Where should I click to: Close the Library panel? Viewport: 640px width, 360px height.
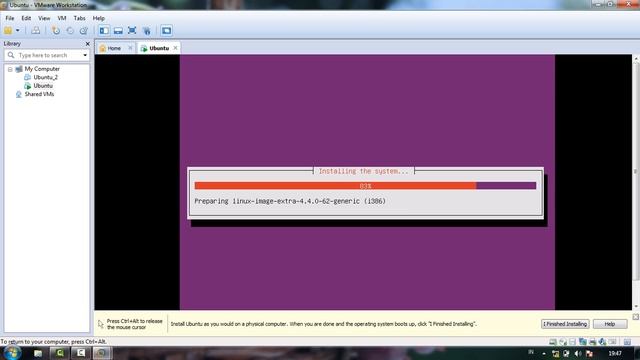tap(87, 44)
